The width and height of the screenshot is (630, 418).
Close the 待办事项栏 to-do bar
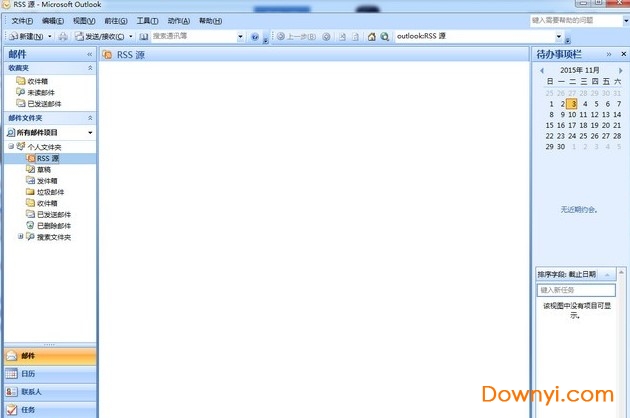pyautogui.click(x=624, y=54)
